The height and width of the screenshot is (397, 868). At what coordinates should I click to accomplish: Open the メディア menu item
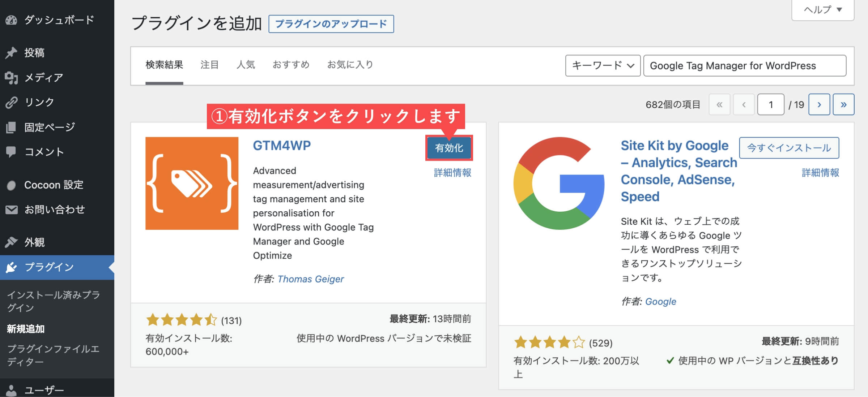tap(57, 77)
